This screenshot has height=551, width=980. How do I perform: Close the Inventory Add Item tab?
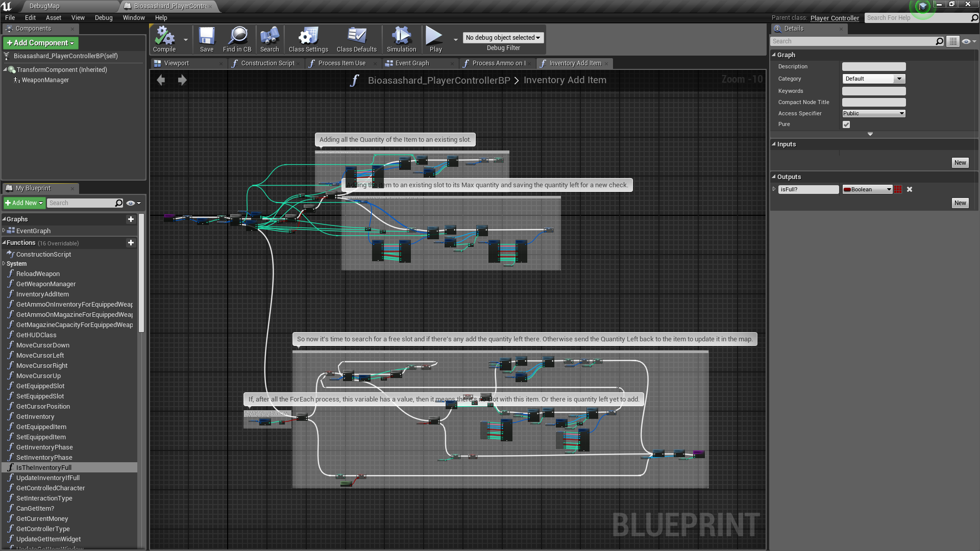607,64
